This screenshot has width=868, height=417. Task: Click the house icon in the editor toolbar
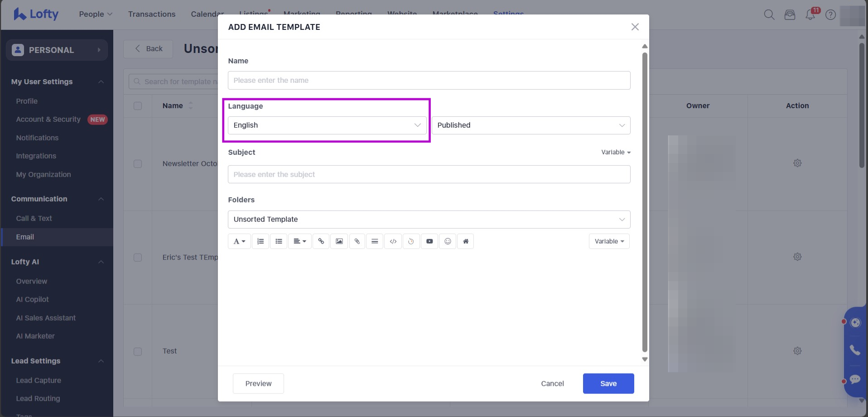click(x=465, y=241)
